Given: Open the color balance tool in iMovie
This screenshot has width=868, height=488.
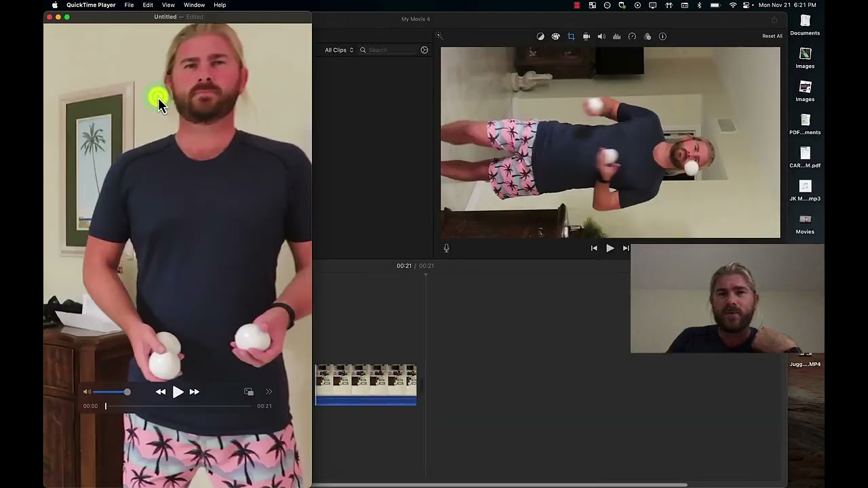Looking at the screenshot, I should pyautogui.click(x=540, y=37).
